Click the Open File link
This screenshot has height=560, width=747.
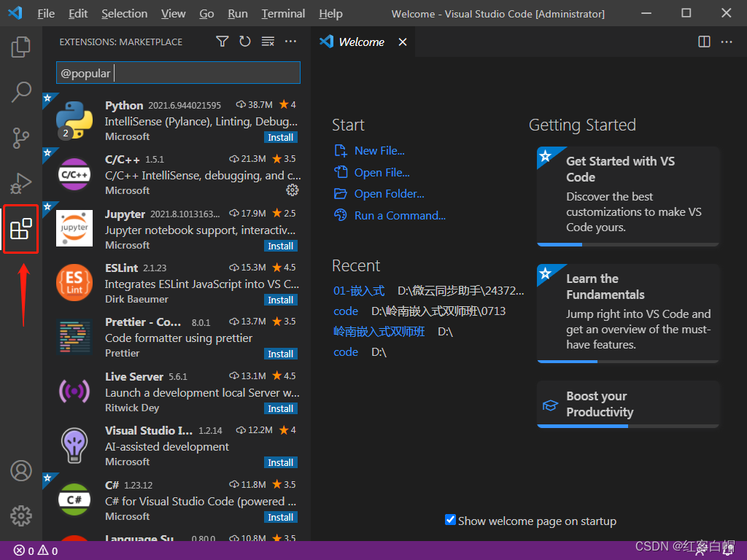point(382,172)
